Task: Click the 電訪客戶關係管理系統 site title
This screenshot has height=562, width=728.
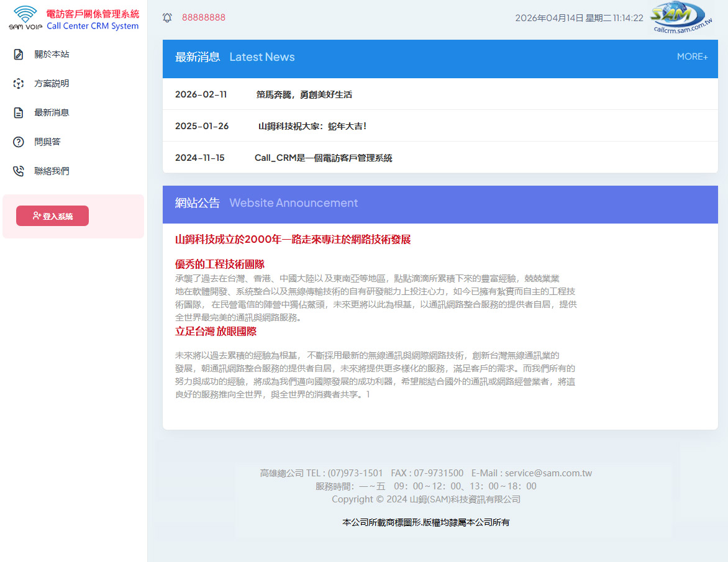Action: point(93,14)
